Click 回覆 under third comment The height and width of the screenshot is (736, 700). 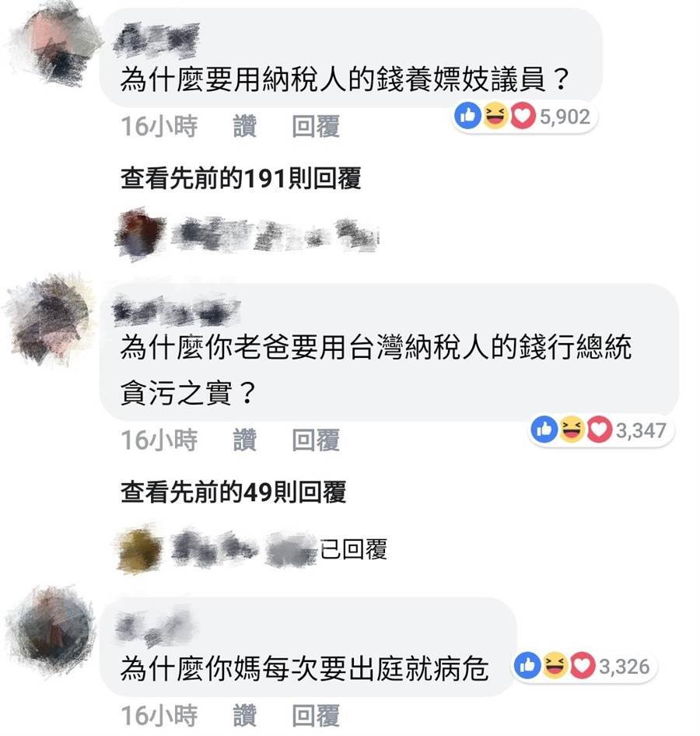pyautogui.click(x=316, y=715)
